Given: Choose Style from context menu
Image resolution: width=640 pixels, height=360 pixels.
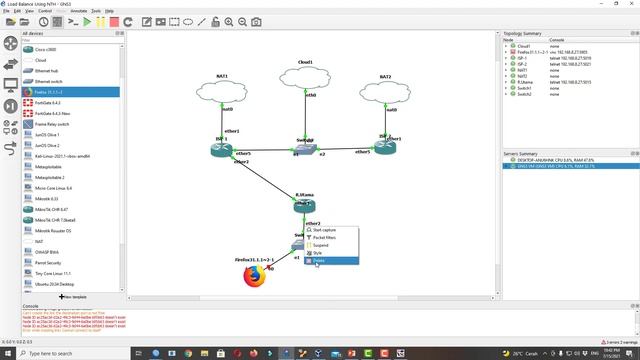Looking at the screenshot, I should pos(332,253).
